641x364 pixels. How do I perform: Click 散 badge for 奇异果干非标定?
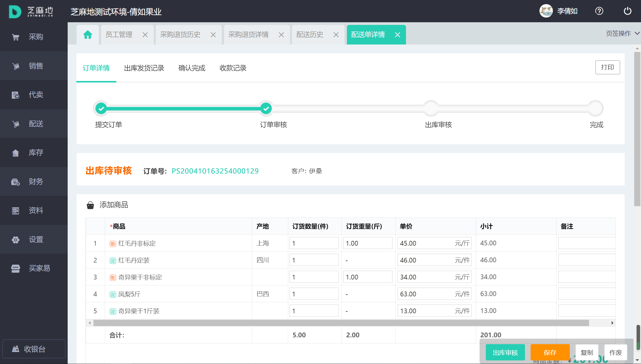[x=113, y=278]
